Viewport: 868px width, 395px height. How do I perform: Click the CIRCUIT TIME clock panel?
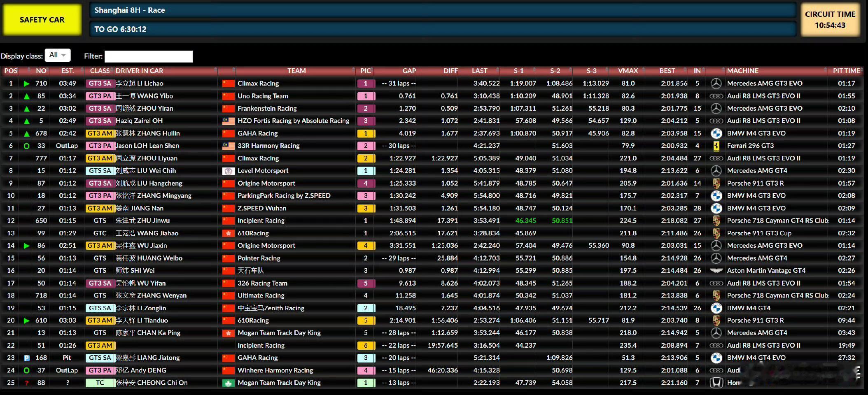pos(830,20)
